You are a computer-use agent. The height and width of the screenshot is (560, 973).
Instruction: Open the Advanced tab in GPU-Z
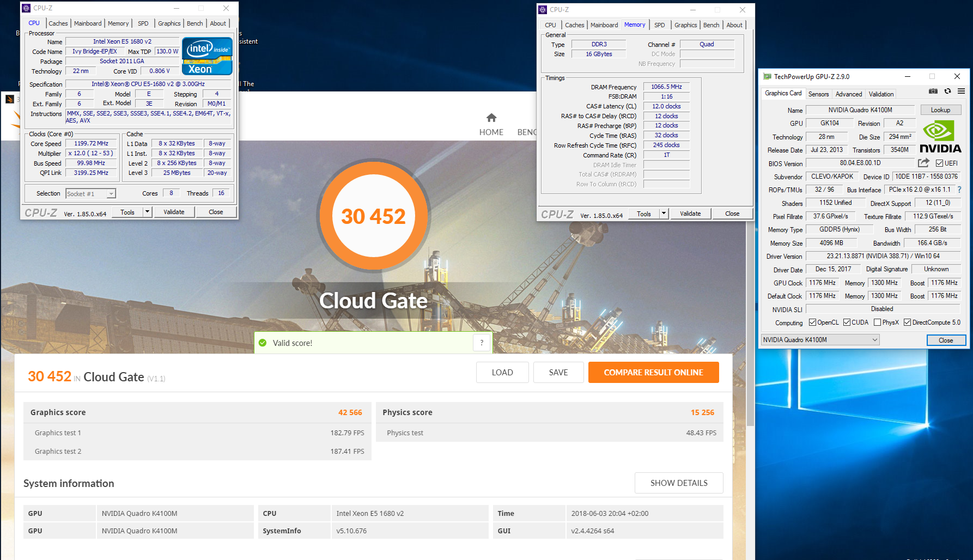point(849,94)
